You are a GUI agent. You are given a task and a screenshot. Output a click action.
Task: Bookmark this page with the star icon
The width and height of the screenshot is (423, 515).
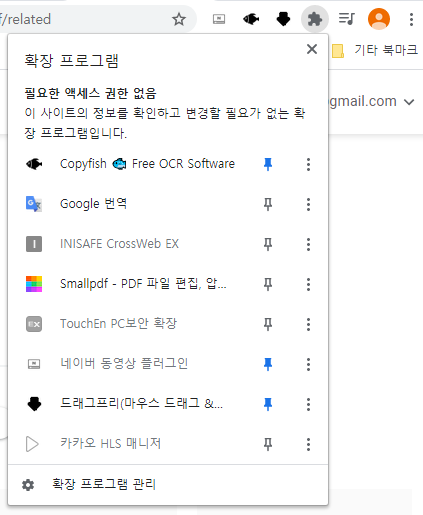tap(179, 19)
